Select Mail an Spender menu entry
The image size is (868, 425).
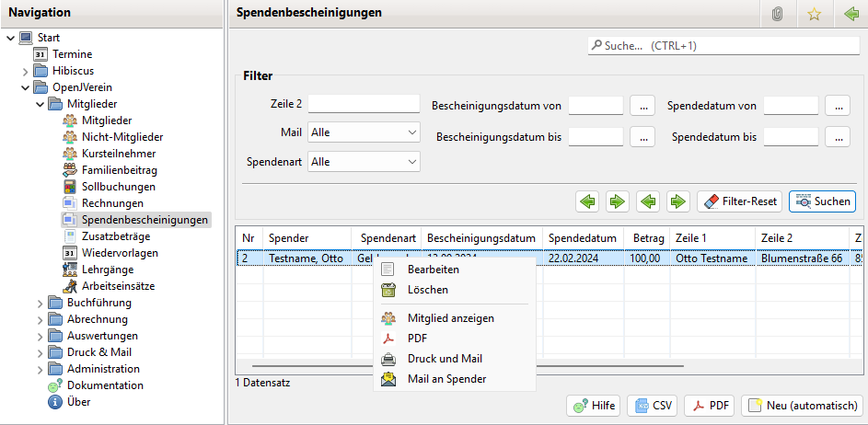point(446,379)
